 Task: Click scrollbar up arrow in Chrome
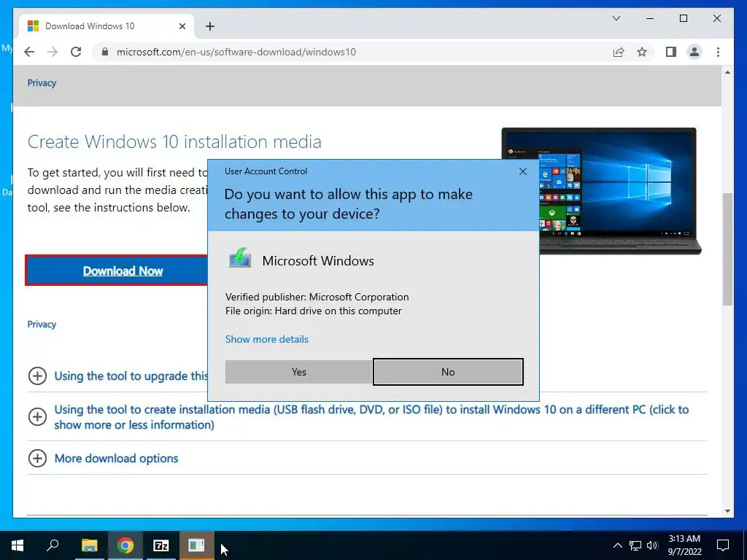(x=727, y=72)
